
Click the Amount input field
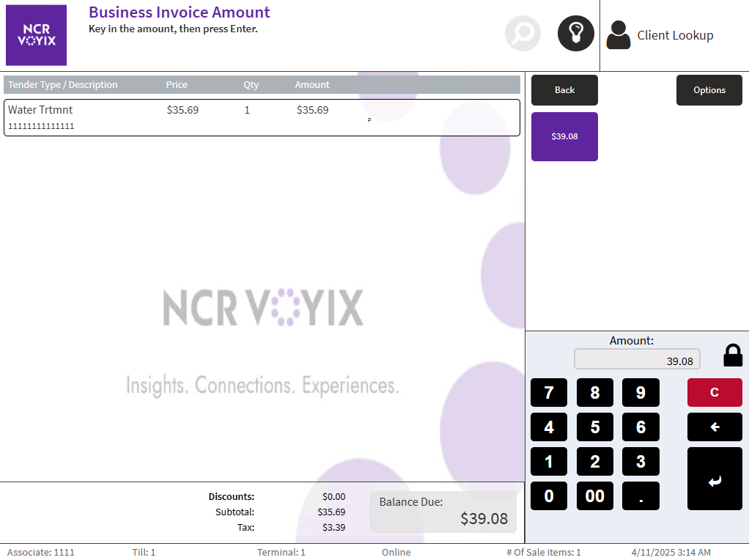click(x=637, y=360)
